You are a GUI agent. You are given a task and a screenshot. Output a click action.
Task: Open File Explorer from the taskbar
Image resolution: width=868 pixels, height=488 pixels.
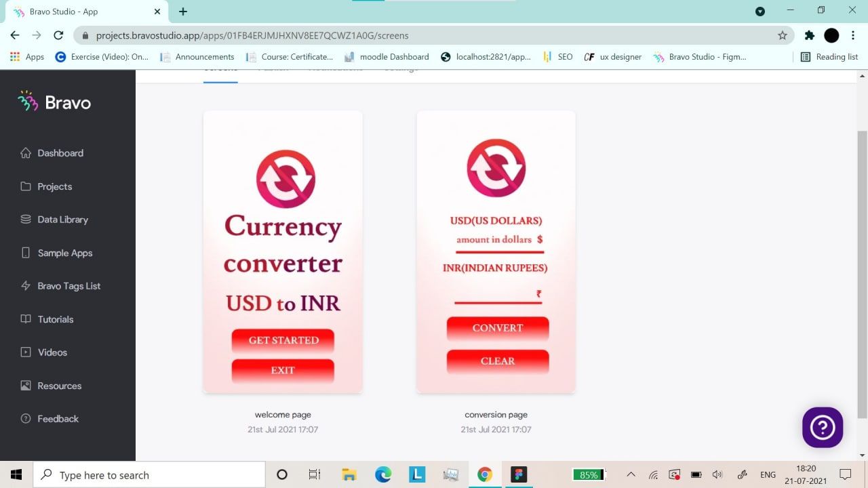349,474
